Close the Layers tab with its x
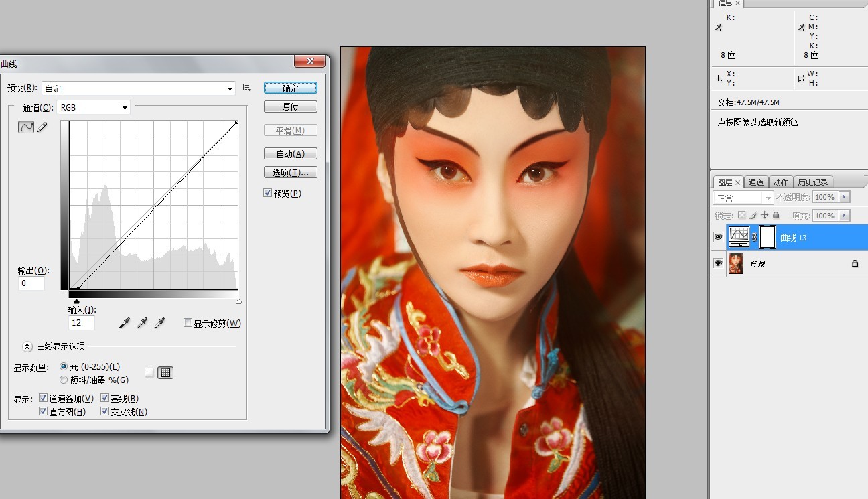 738,182
